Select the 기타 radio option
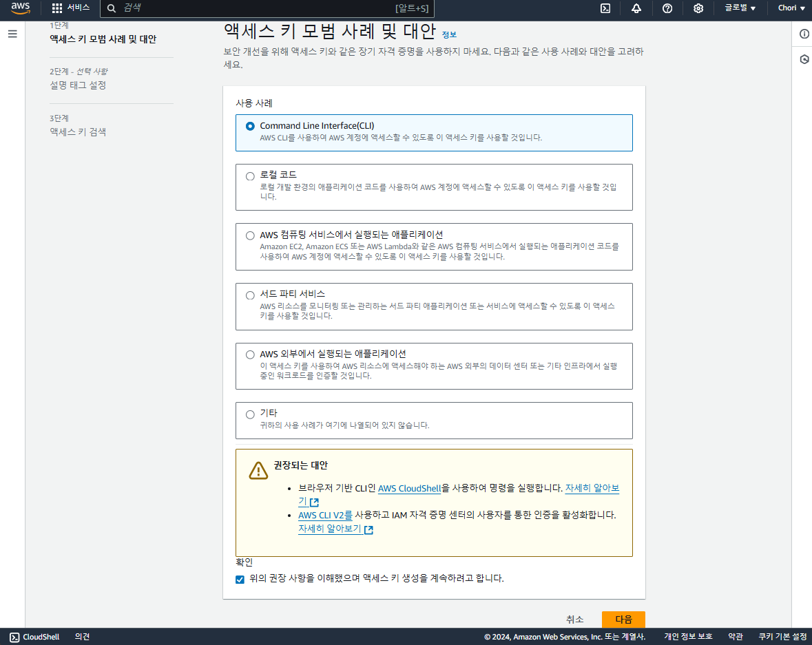 pyautogui.click(x=250, y=414)
